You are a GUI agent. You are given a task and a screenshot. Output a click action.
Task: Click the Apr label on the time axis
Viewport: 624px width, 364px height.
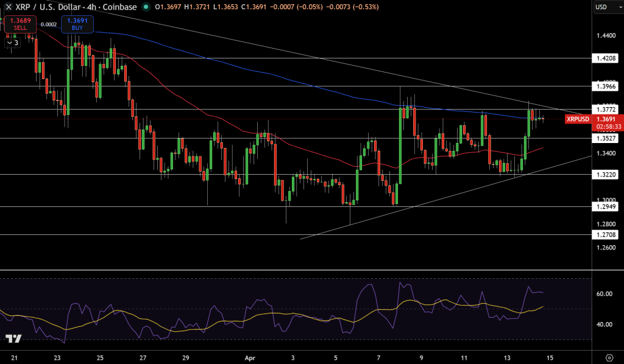pyautogui.click(x=249, y=358)
